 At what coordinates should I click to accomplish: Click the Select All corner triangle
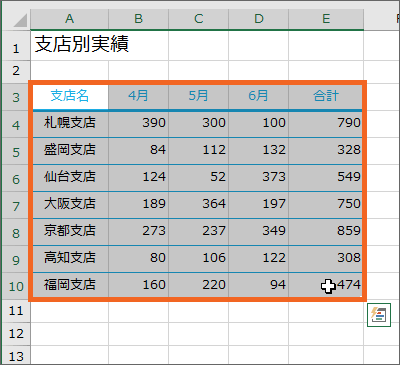(x=20, y=21)
